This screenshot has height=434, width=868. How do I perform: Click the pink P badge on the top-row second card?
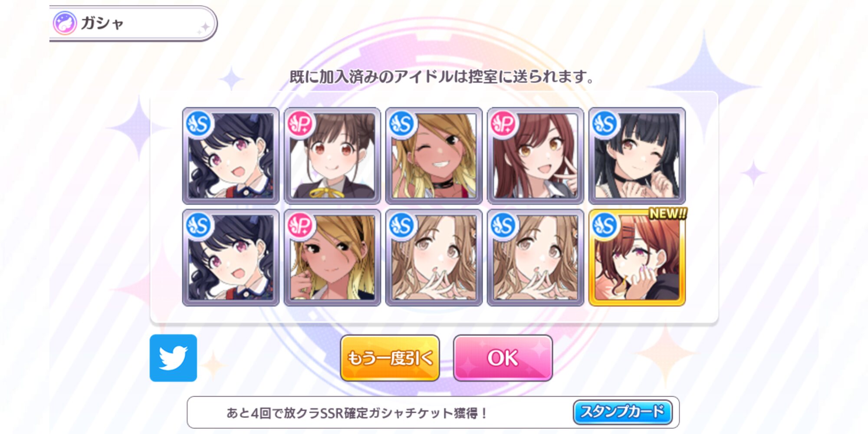point(300,124)
